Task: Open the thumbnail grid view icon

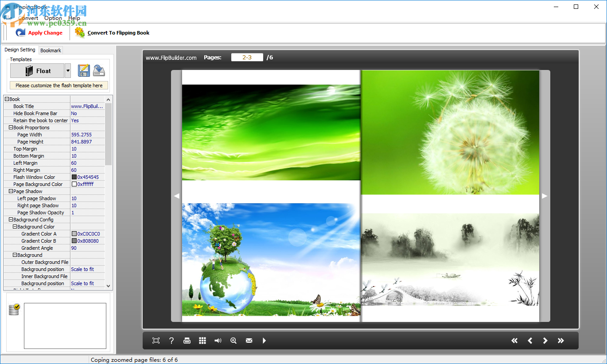Action: 202,340
